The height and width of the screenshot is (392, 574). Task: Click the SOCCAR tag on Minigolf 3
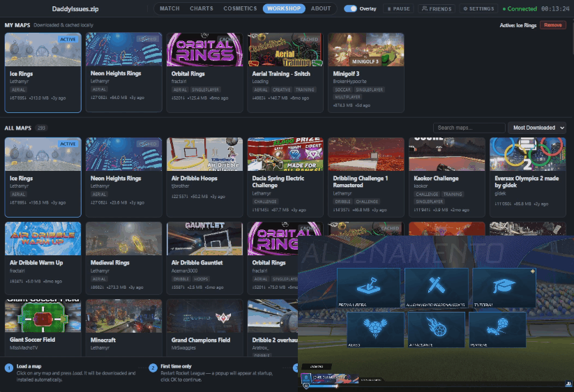[343, 90]
